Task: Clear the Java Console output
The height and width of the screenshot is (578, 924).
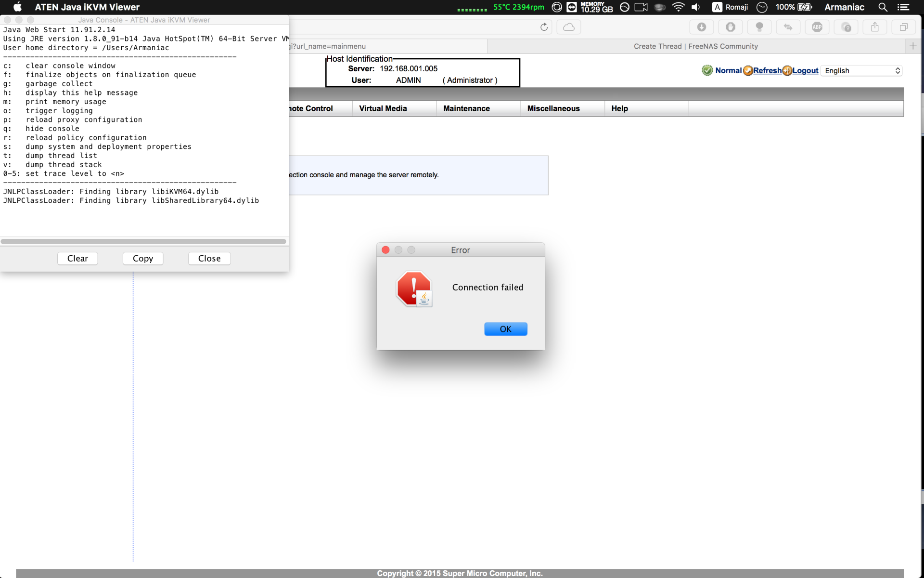Action: point(77,259)
